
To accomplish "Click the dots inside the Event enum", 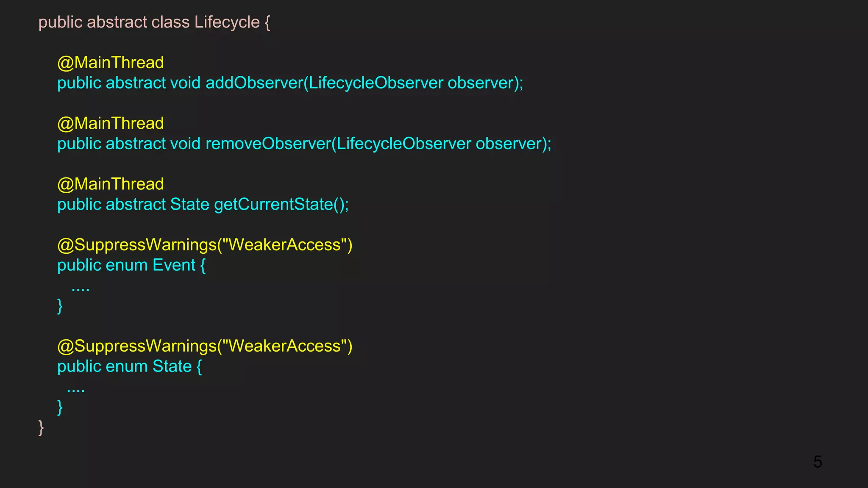I will pos(81,291).
